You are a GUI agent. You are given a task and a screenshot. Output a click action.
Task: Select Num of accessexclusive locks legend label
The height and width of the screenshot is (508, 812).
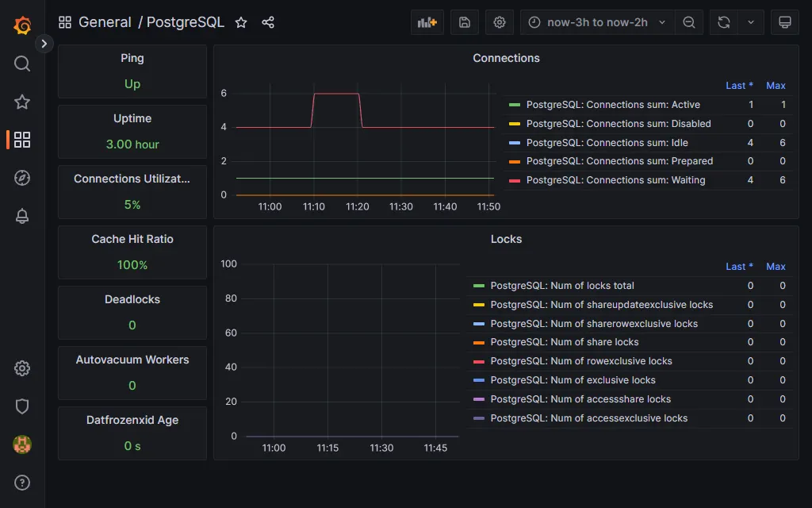[x=589, y=418]
